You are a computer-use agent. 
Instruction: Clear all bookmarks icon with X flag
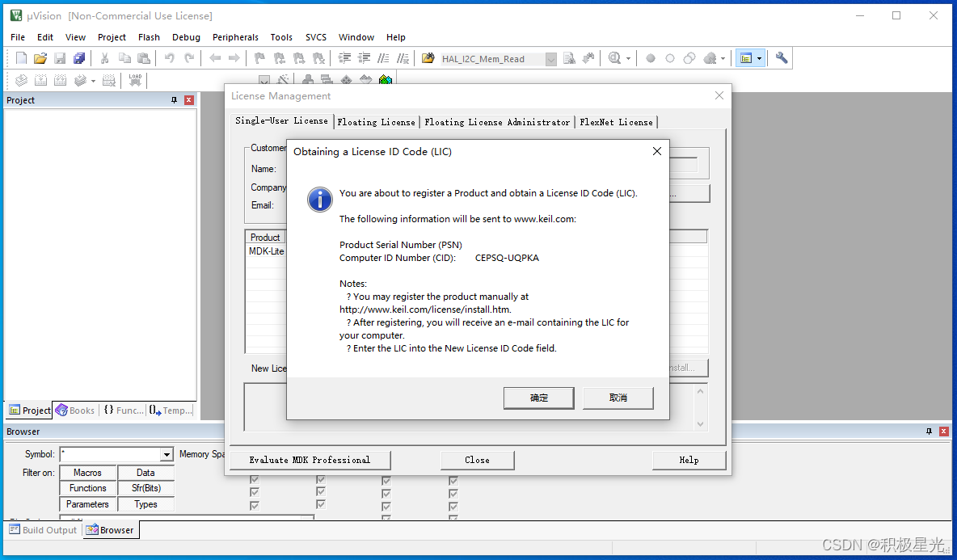[x=318, y=58]
